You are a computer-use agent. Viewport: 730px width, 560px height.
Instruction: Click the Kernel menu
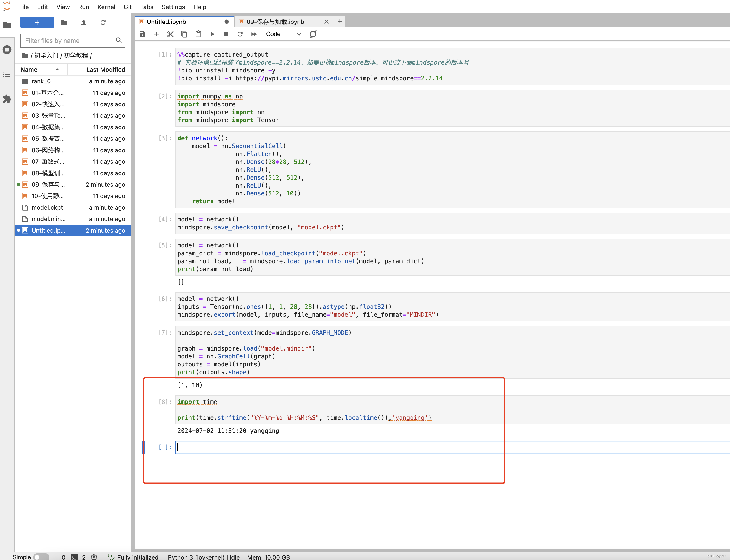click(105, 7)
